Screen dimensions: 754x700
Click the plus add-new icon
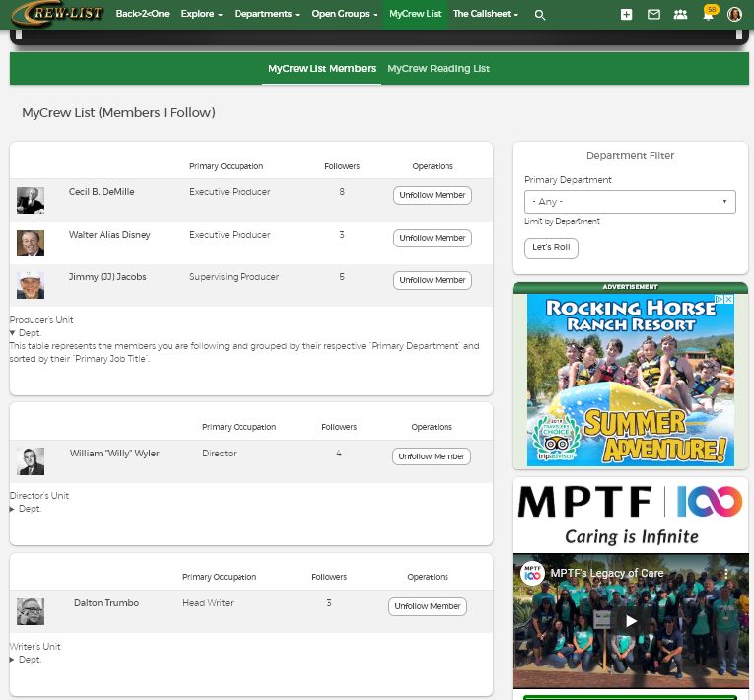coord(627,15)
